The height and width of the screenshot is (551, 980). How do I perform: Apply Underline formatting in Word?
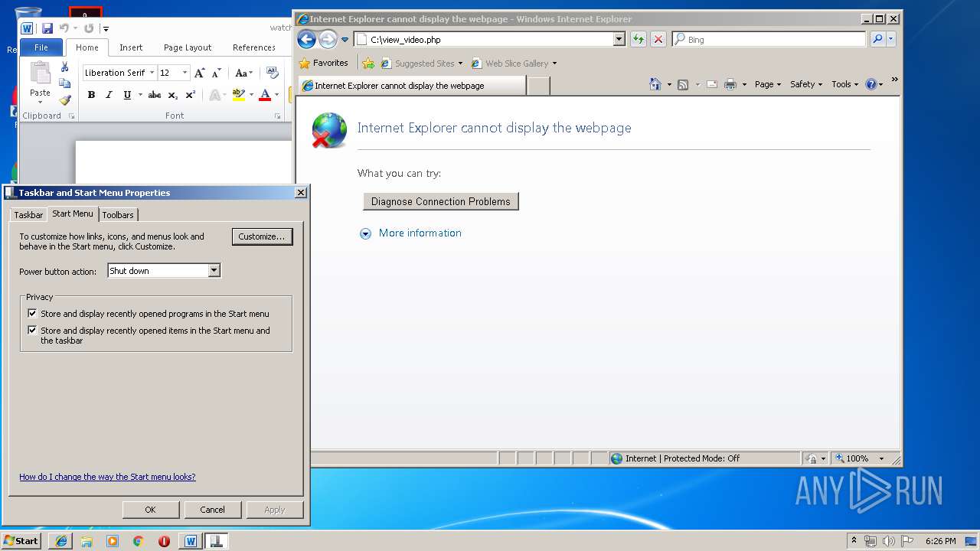pyautogui.click(x=127, y=95)
